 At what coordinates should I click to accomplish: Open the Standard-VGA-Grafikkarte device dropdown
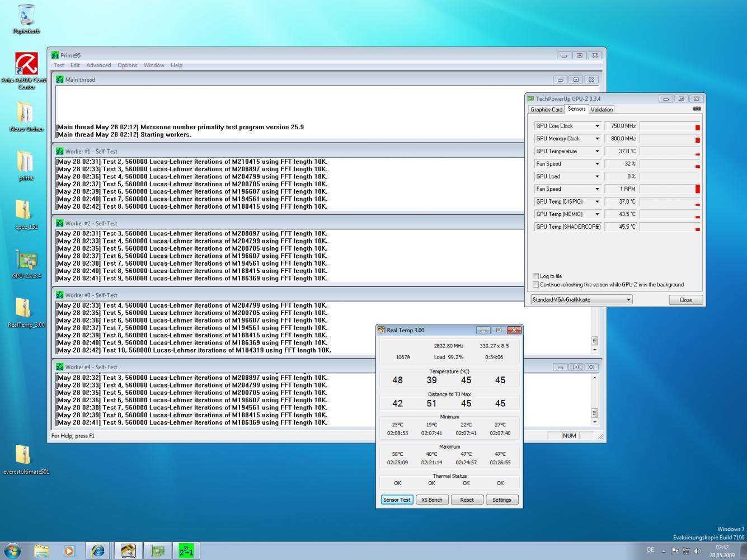coord(628,300)
